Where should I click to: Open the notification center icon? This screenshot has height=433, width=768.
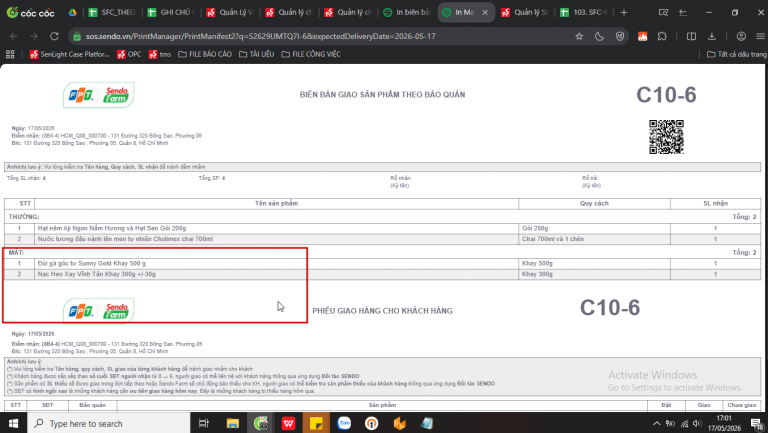tap(757, 424)
